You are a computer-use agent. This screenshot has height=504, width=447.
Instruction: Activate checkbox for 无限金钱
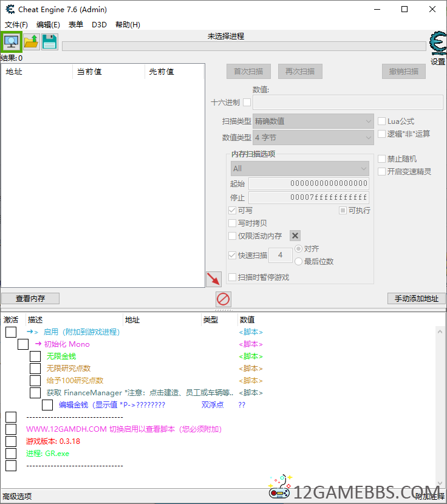click(35, 356)
